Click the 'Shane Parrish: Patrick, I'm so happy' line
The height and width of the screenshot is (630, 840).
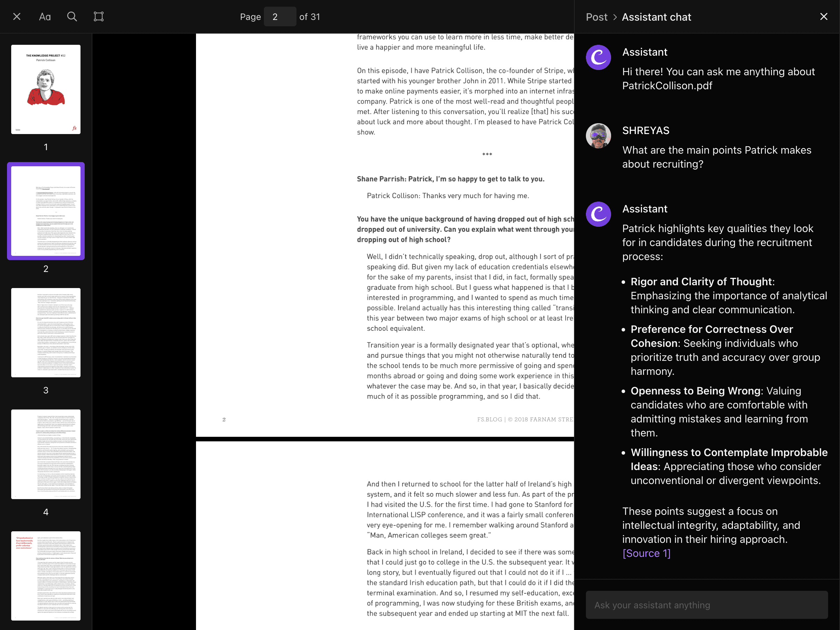[x=450, y=179]
